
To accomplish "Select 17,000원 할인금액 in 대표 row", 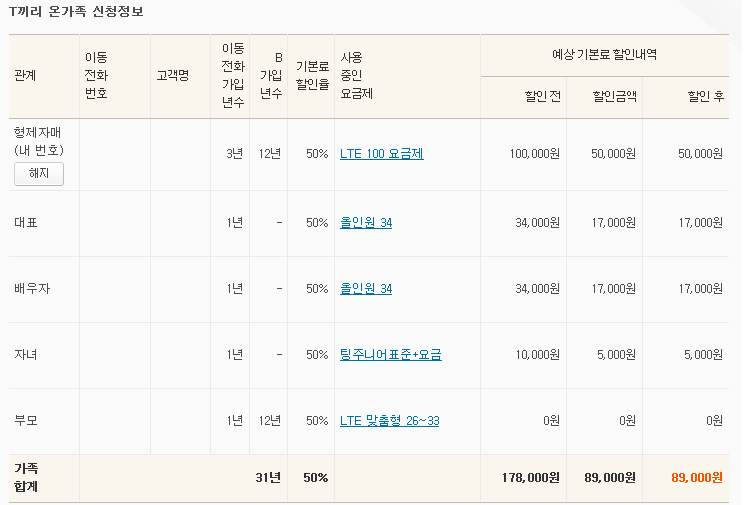I will (x=614, y=222).
